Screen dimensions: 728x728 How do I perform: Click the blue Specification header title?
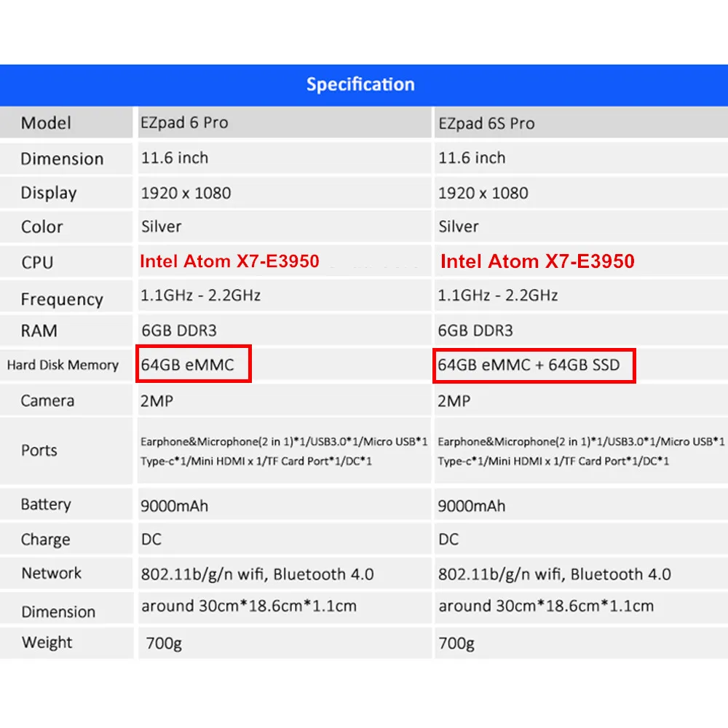tap(360, 84)
